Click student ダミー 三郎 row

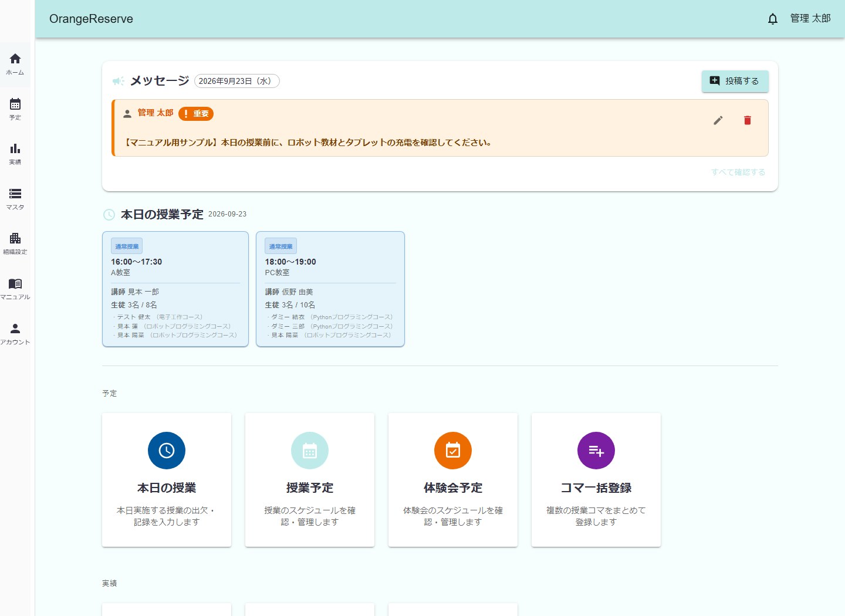click(x=330, y=326)
